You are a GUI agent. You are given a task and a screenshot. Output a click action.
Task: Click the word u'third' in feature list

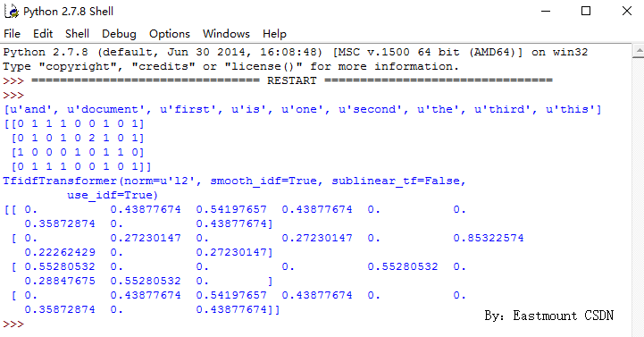coord(503,109)
